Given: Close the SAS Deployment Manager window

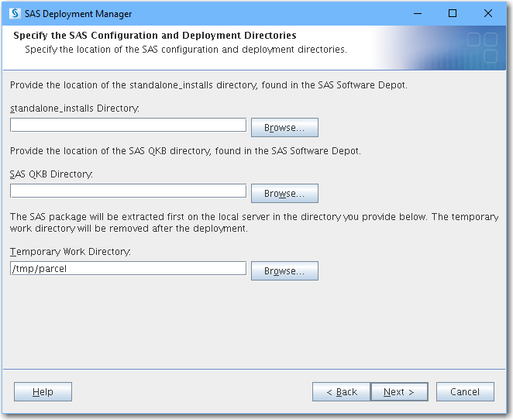Looking at the screenshot, I should pos(488,14).
